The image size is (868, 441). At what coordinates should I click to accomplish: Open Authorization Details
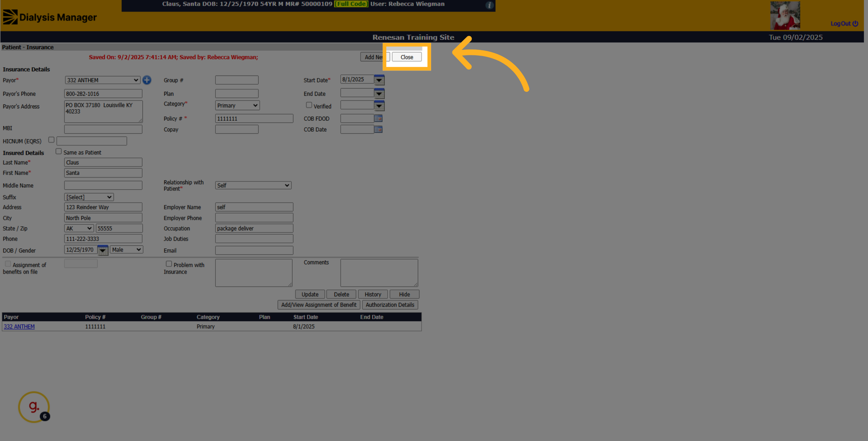[x=390, y=305]
